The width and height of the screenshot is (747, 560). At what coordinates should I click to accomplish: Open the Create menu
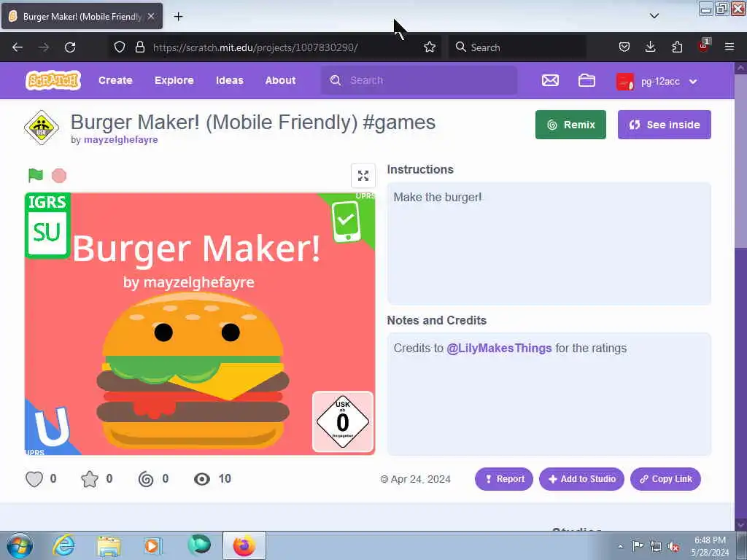[115, 80]
